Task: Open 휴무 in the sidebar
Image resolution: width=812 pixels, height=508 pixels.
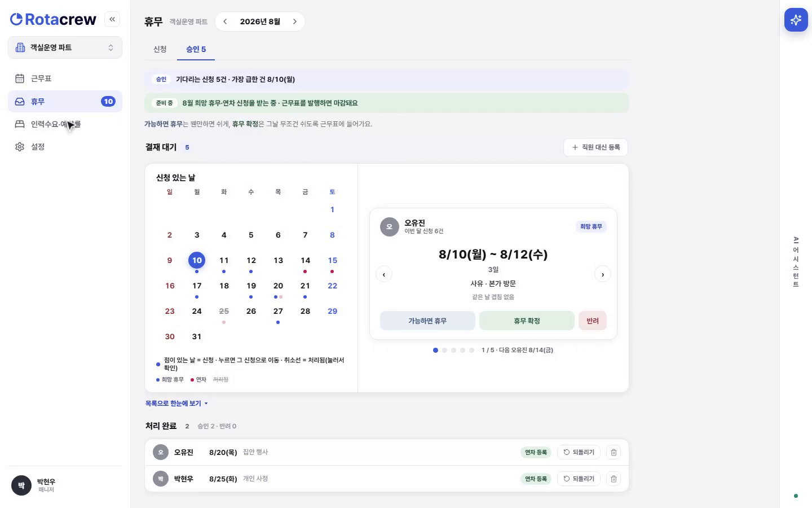Action: (x=65, y=102)
